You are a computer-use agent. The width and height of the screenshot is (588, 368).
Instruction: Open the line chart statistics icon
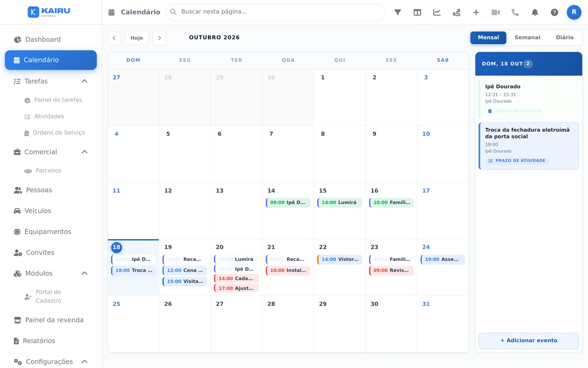[x=437, y=12]
